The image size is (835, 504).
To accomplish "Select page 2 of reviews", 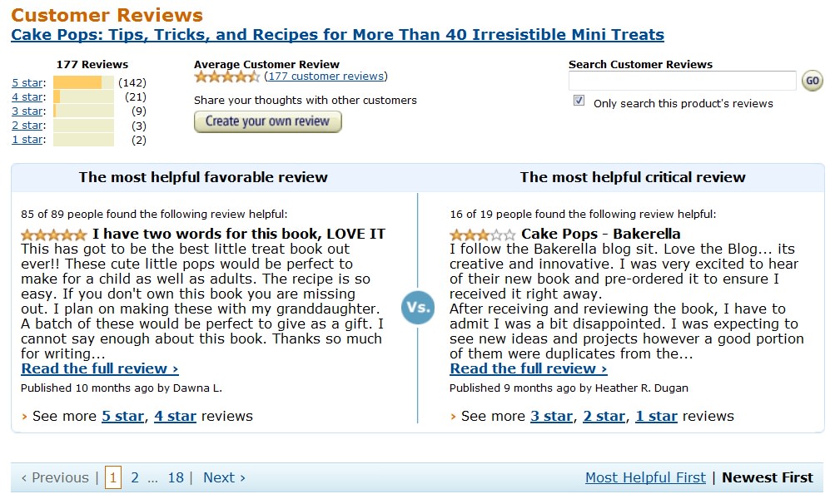I will pyautogui.click(x=134, y=477).
